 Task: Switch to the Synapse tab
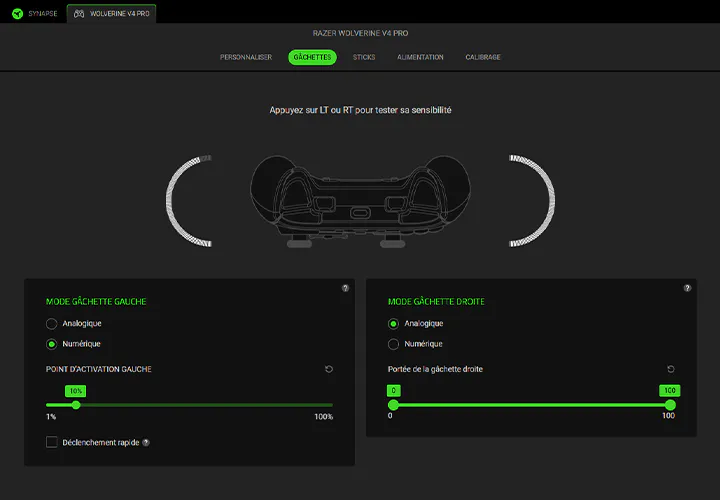[35, 14]
